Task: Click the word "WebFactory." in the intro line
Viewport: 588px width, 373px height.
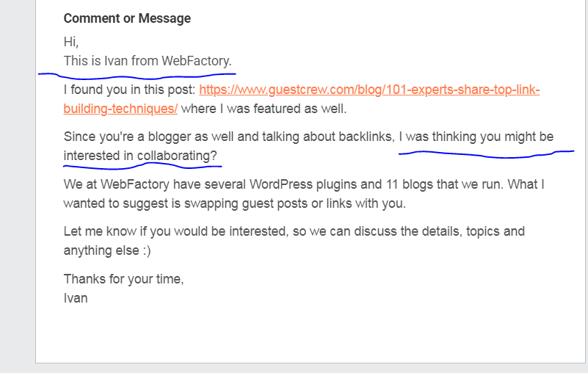Action: [197, 61]
